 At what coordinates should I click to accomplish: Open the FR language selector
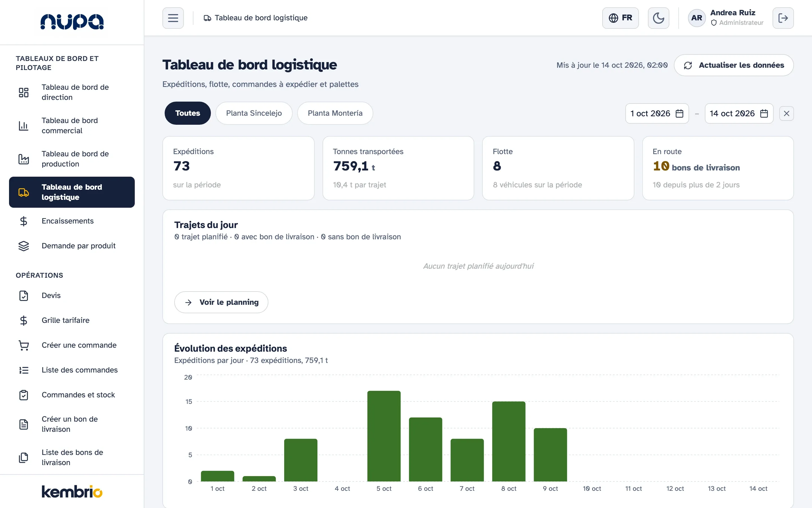tap(620, 18)
